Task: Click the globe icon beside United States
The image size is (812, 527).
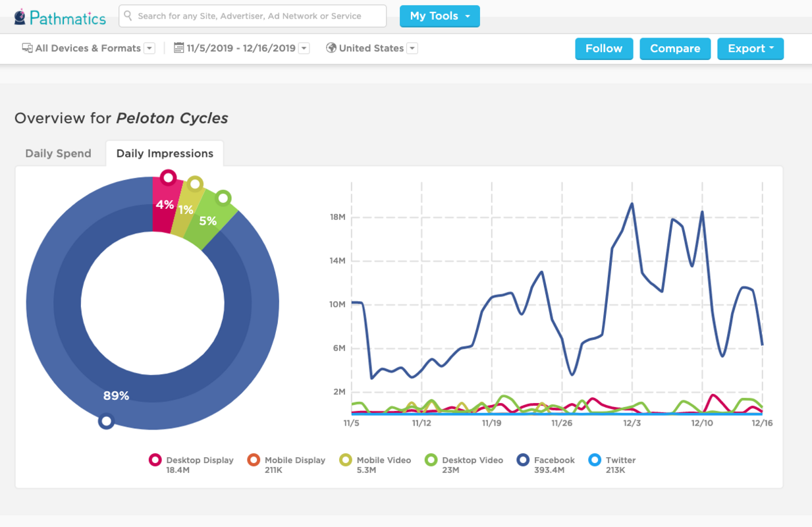Action: 331,47
